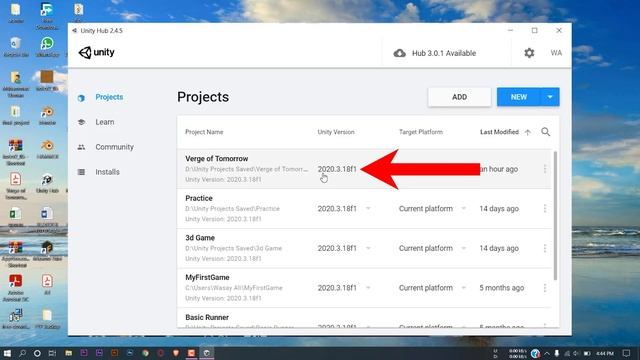Image resolution: width=640 pixels, height=360 pixels.
Task: Open the Unity Version dropdown for Practice
Action: point(368,209)
